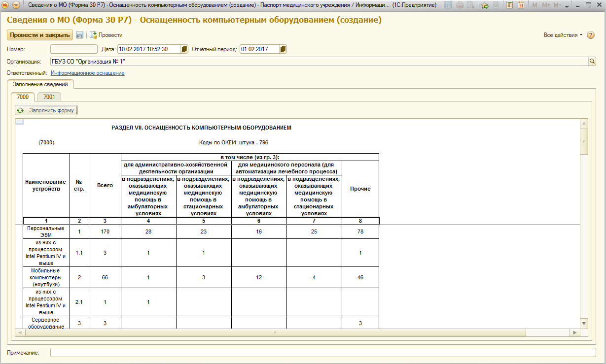Open the 1C main menu round arrow button
Image resolution: width=606 pixels, height=364 pixels.
[x=16, y=5]
